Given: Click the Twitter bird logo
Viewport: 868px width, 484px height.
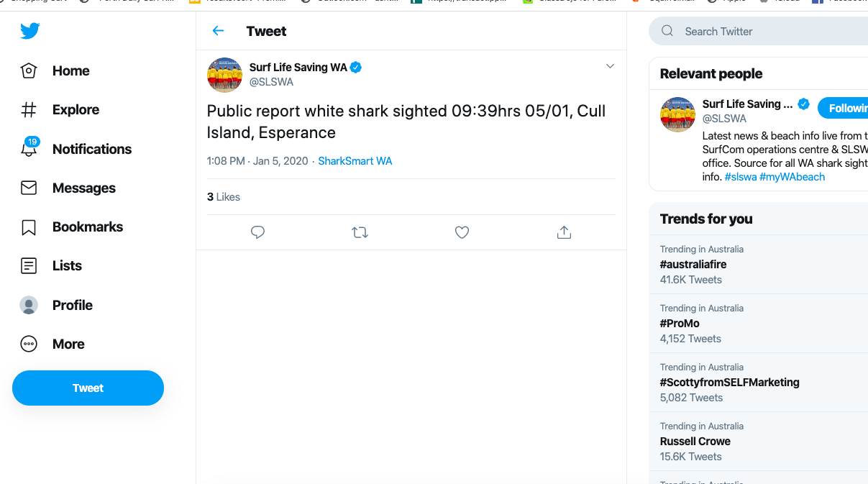Looking at the screenshot, I should pyautogui.click(x=29, y=31).
